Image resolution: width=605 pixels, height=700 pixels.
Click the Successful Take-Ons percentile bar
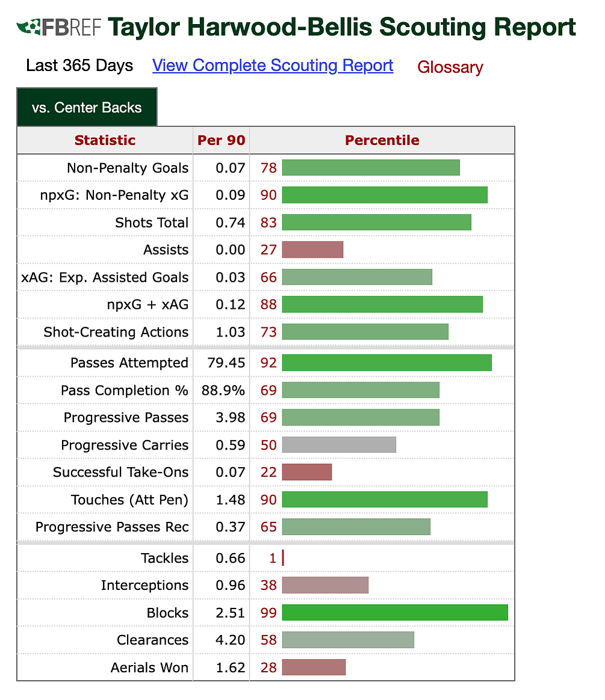(x=307, y=472)
